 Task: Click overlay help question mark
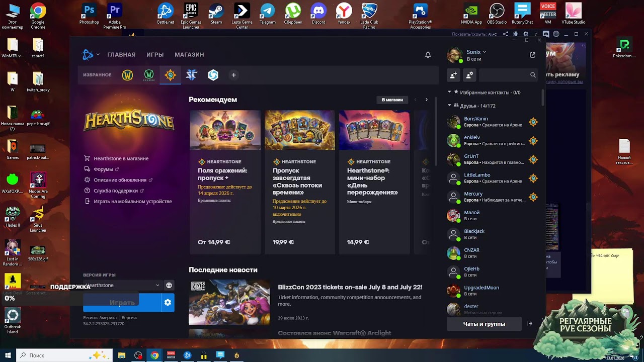click(x=536, y=34)
